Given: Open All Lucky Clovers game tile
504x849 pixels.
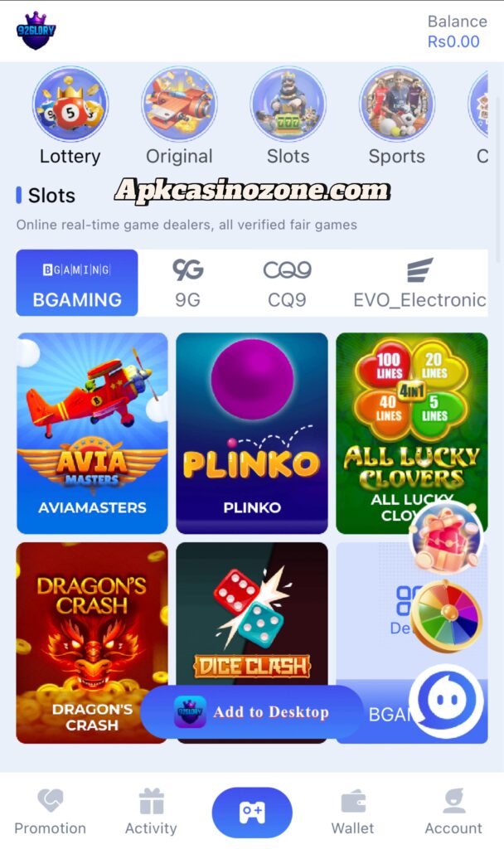Looking at the screenshot, I should pyautogui.click(x=411, y=433).
